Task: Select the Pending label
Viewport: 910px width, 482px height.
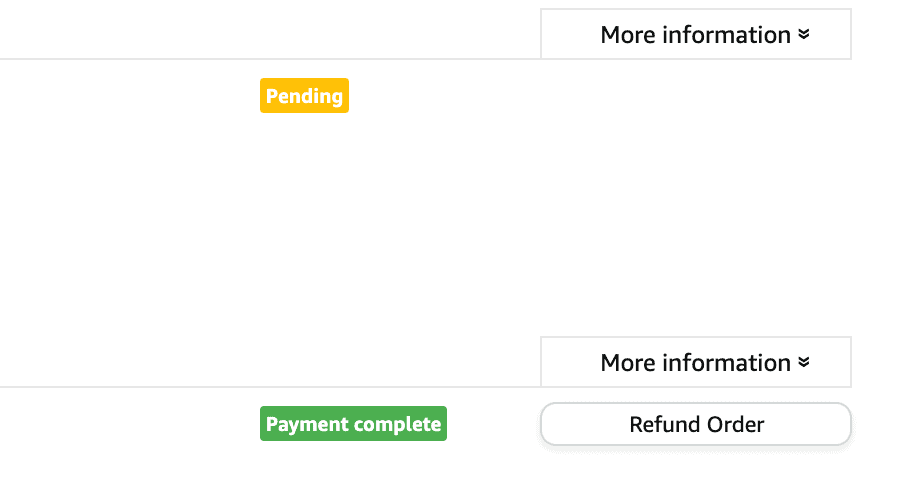Action: coord(304,96)
